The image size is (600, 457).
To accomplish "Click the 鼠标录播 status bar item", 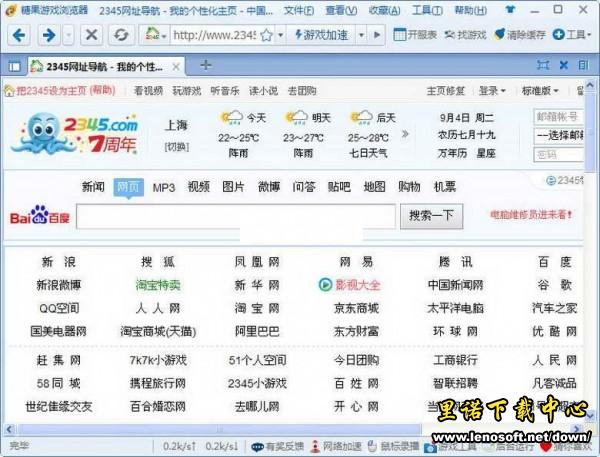I will coord(393,446).
